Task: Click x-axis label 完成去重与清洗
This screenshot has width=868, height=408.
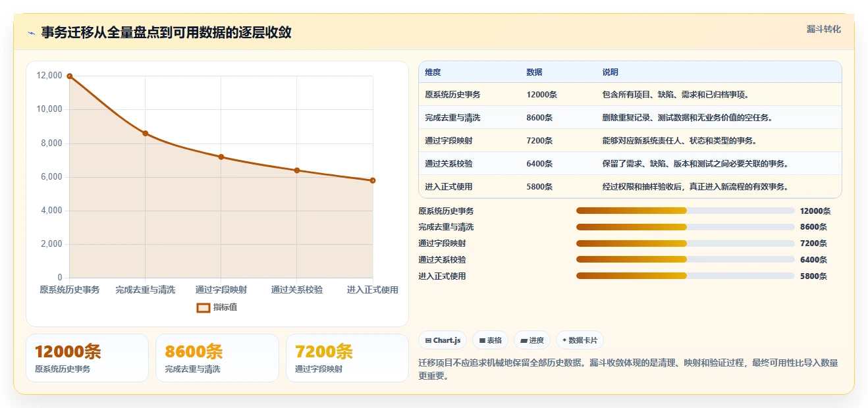Action: pyautogui.click(x=146, y=290)
